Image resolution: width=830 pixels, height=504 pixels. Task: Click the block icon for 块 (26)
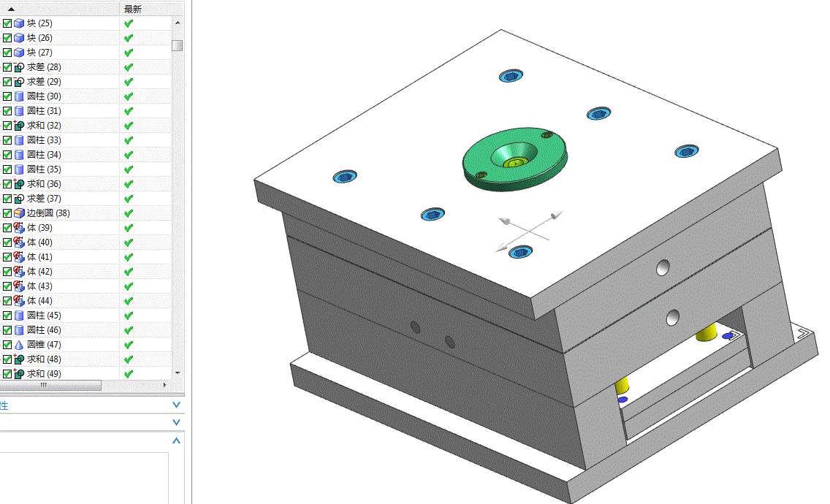tap(19, 38)
